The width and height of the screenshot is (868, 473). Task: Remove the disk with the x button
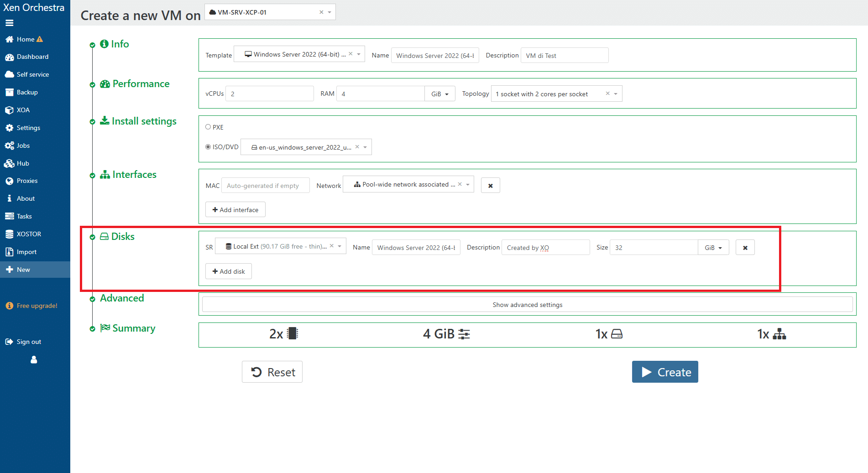click(745, 248)
